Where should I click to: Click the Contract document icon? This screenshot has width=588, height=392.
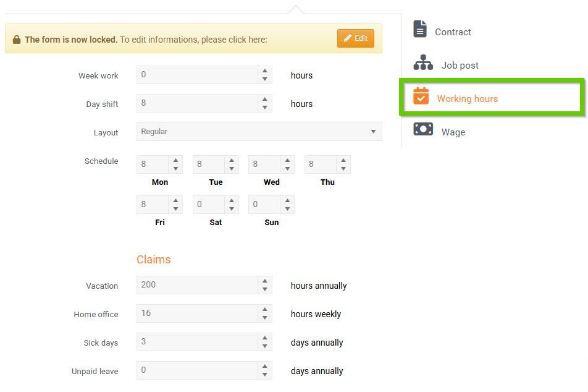(420, 29)
